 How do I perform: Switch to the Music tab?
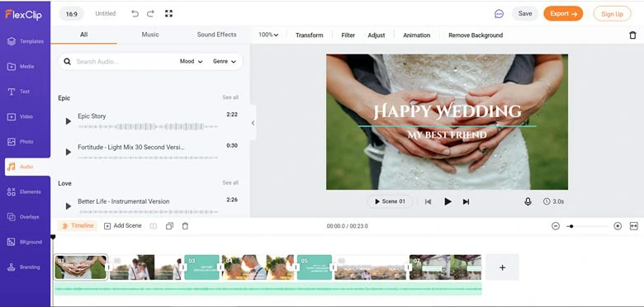[x=150, y=35]
